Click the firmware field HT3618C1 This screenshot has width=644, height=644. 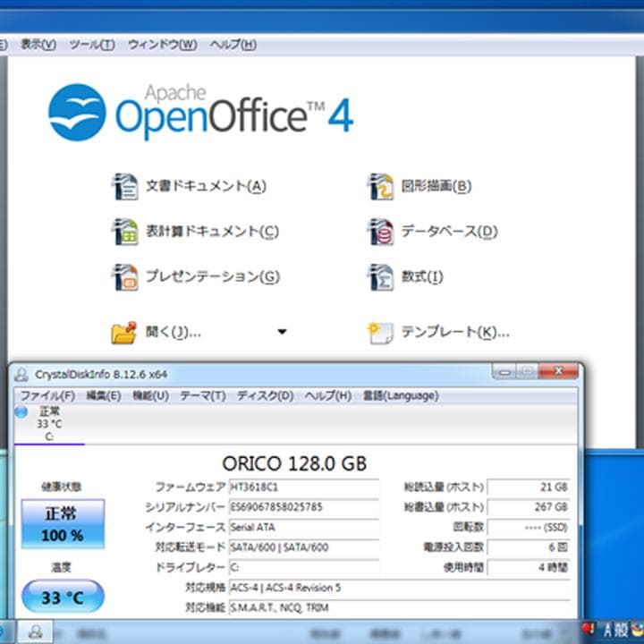(304, 487)
